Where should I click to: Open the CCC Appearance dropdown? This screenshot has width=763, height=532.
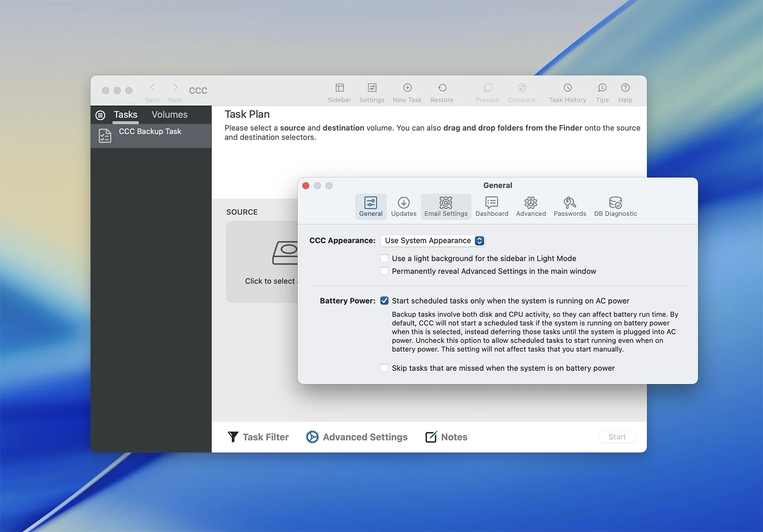(433, 241)
